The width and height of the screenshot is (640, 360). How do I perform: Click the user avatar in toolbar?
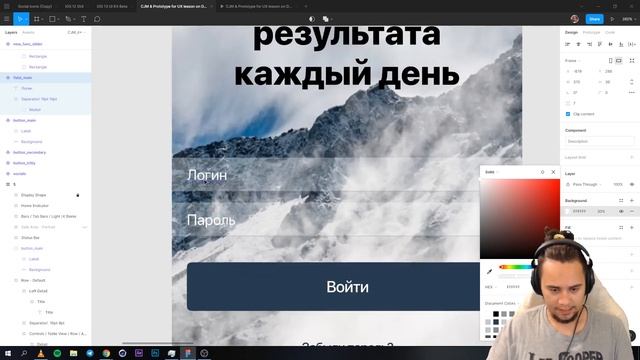click(575, 19)
